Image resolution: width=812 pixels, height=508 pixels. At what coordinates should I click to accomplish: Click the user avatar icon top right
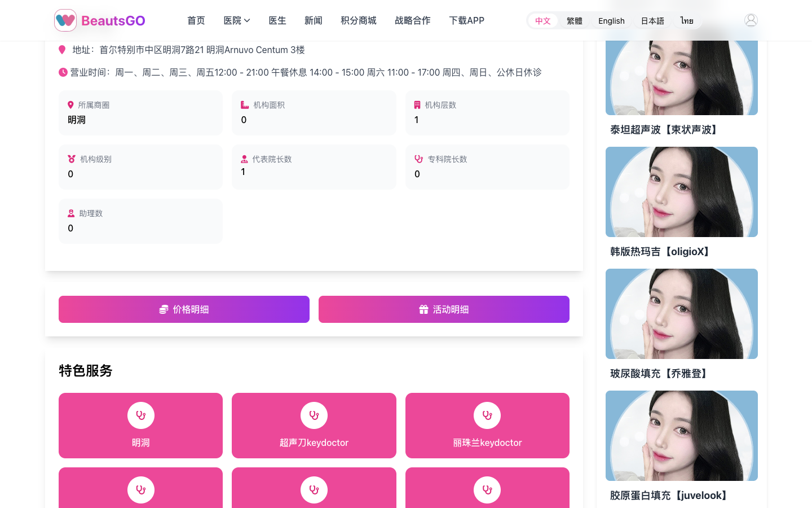coord(751,19)
